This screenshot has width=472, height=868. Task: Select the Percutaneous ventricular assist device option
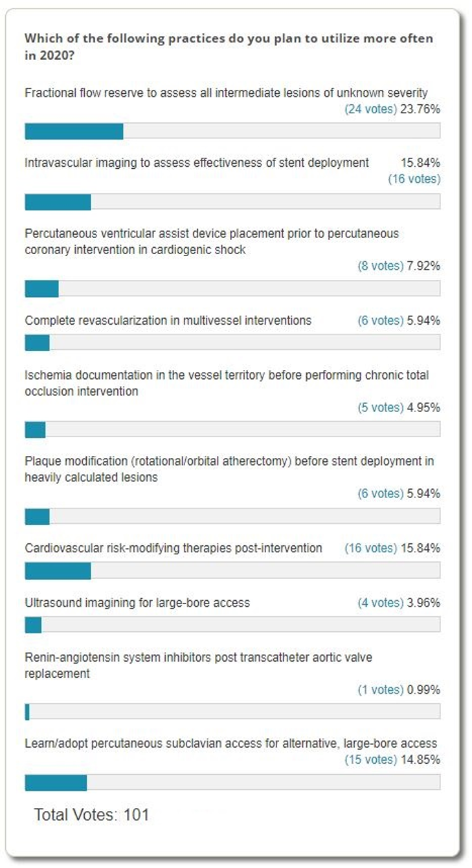point(212,241)
